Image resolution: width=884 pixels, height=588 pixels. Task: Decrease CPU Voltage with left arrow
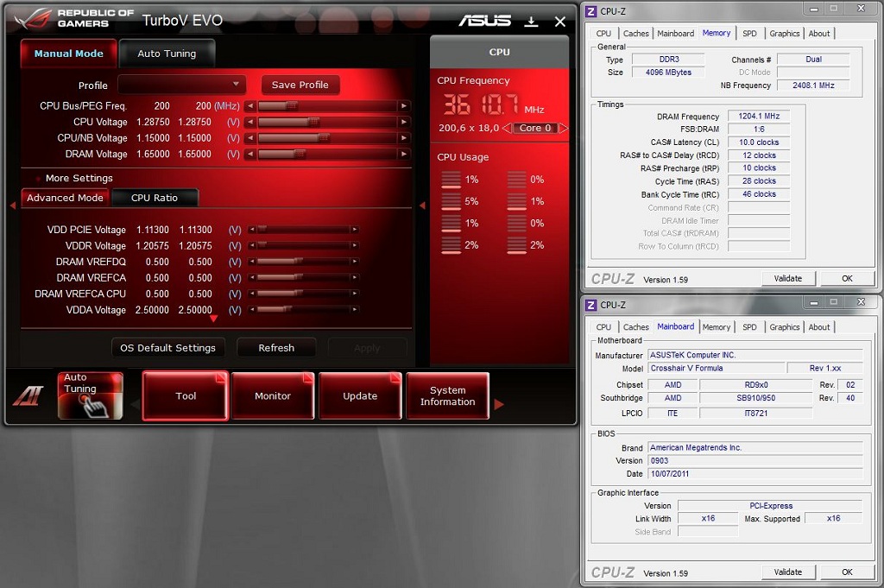249,122
